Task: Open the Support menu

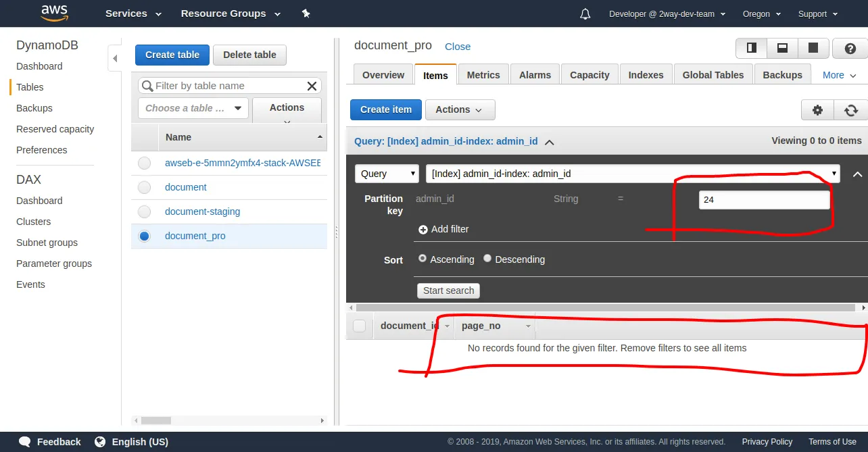Action: (818, 14)
